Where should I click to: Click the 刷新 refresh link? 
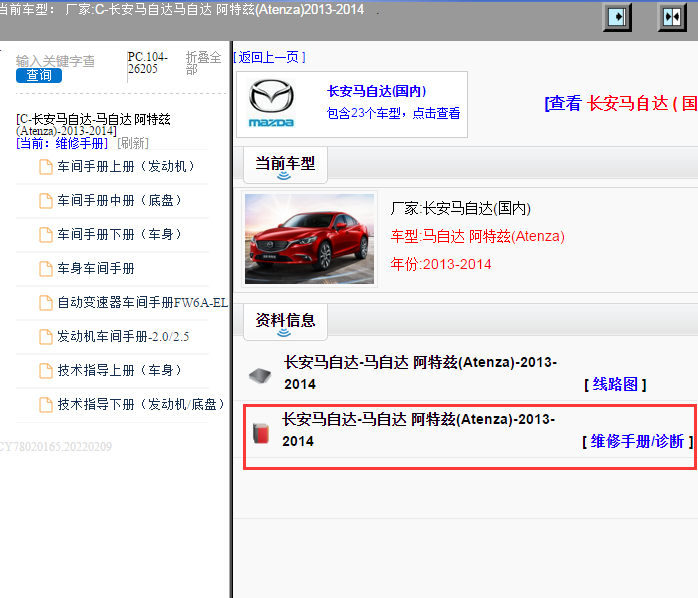point(133,143)
